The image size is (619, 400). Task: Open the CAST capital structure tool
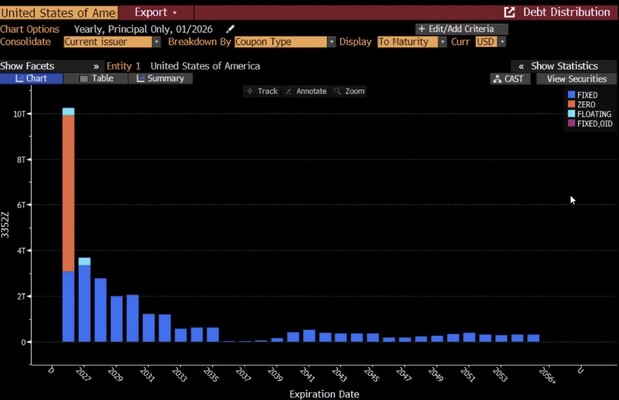tap(510, 79)
